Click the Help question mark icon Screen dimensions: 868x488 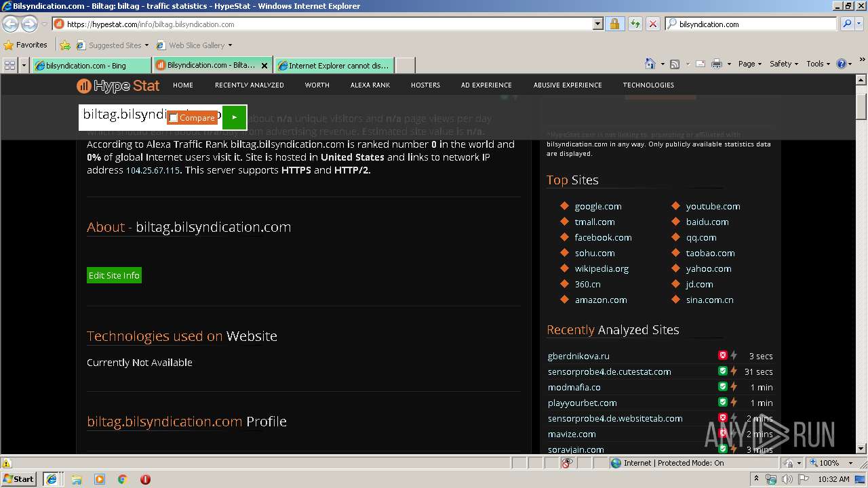pos(841,64)
